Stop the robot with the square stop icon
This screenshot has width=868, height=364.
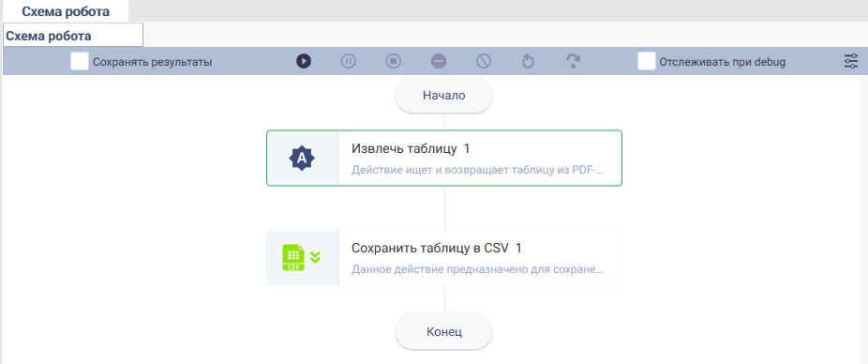click(394, 61)
